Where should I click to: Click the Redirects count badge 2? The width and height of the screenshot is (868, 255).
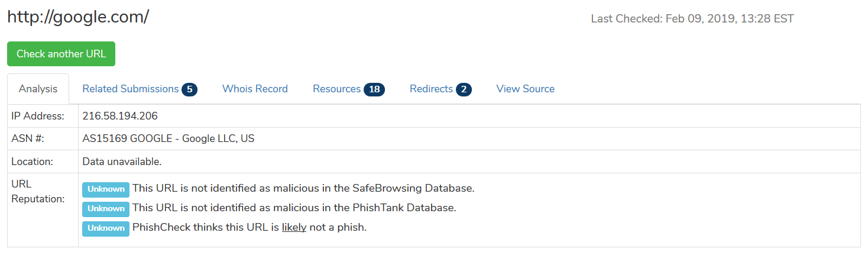464,89
